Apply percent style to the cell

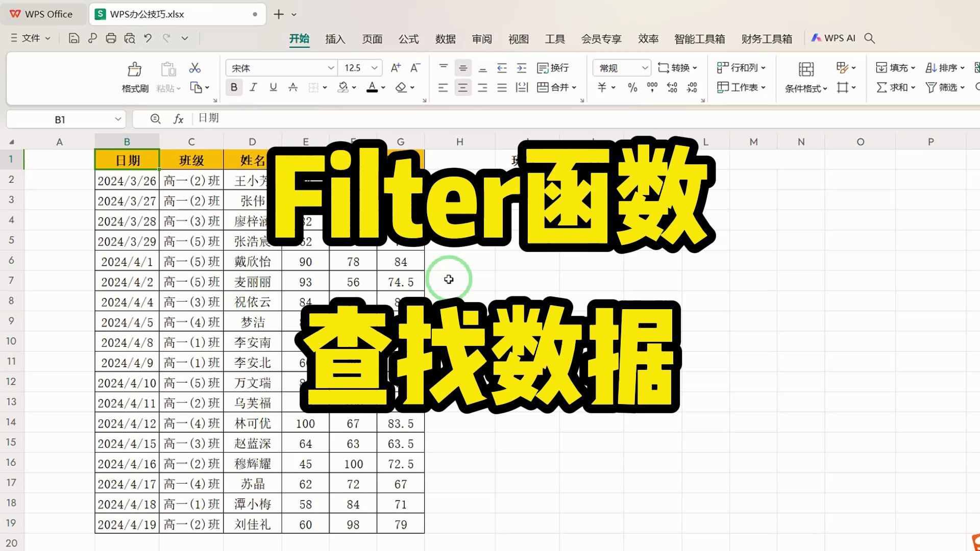point(632,87)
